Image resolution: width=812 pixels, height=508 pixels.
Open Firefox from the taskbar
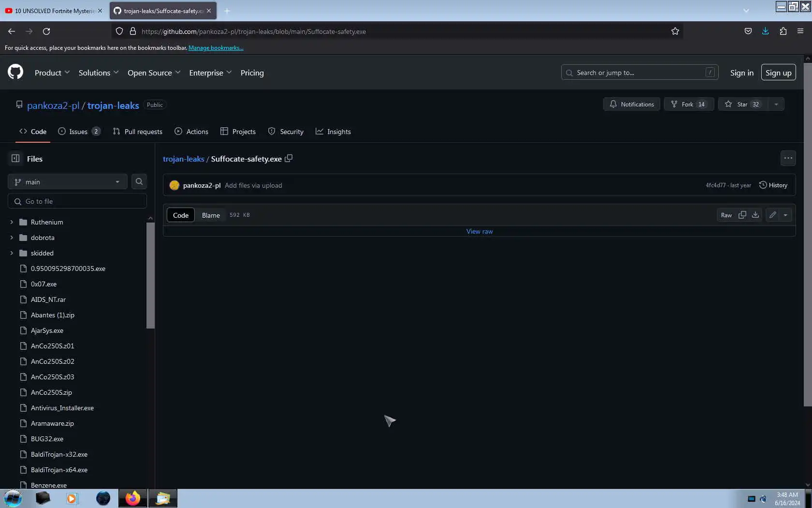click(x=132, y=498)
